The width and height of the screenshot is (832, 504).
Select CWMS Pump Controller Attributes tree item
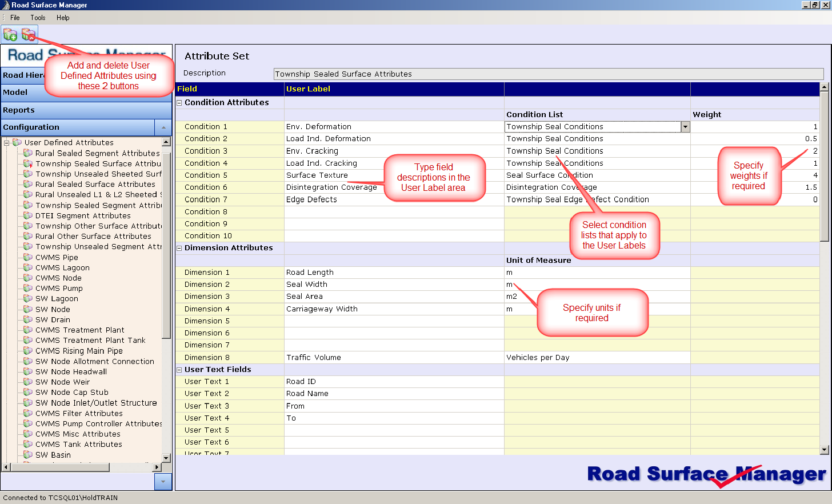click(x=98, y=423)
